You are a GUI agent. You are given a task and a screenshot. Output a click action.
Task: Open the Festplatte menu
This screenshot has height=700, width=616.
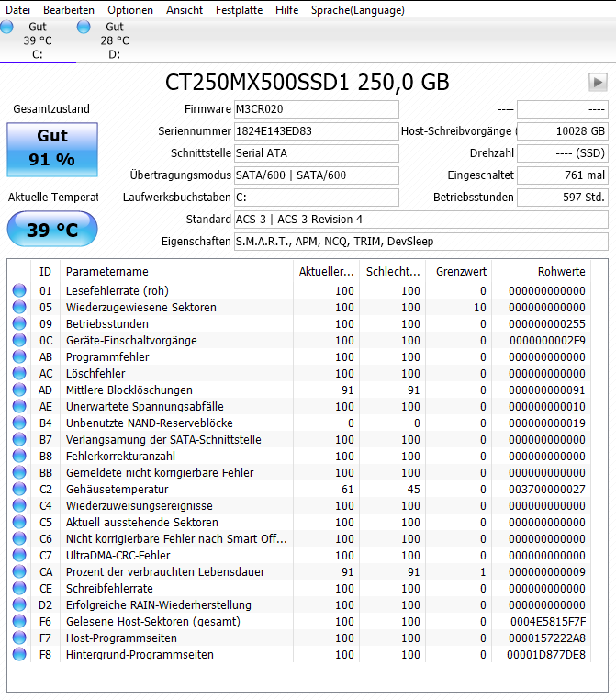tap(239, 10)
